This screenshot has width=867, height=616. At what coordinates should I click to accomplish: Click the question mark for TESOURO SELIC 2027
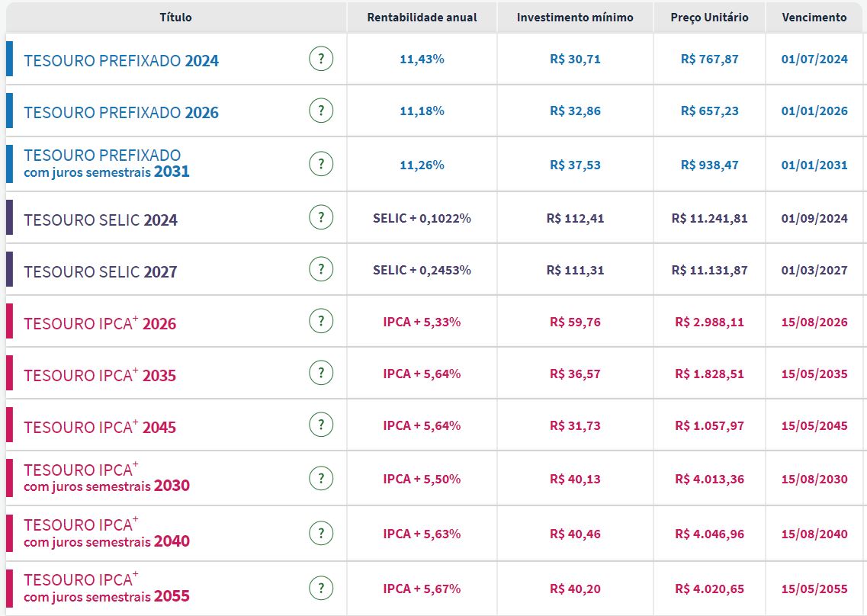tap(322, 268)
